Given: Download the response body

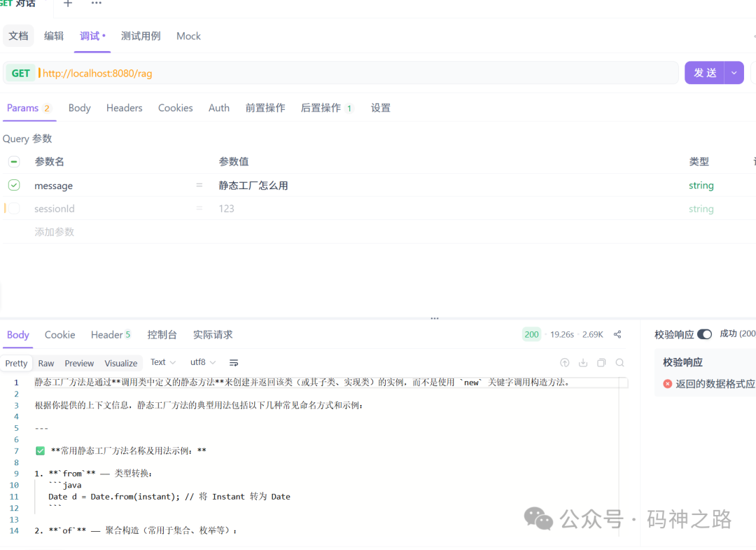Looking at the screenshot, I should 582,363.
